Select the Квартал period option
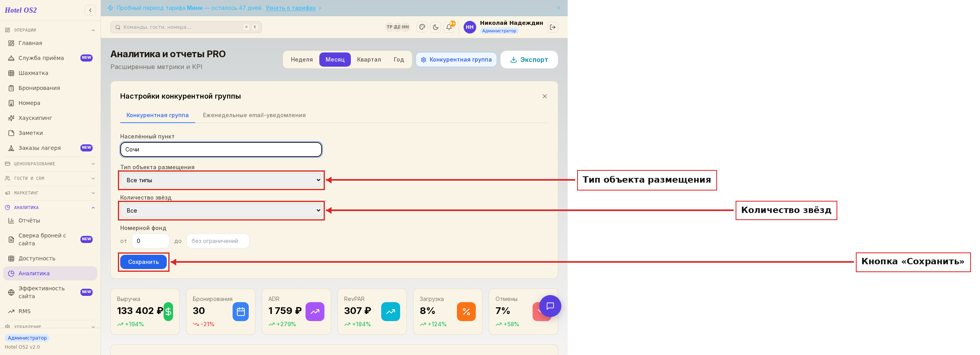The width and height of the screenshot is (980, 355). (369, 60)
